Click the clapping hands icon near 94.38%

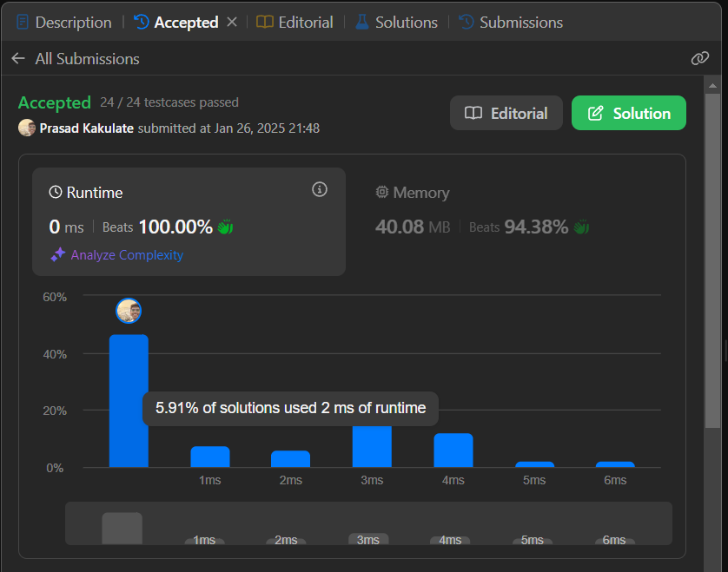pyautogui.click(x=581, y=227)
